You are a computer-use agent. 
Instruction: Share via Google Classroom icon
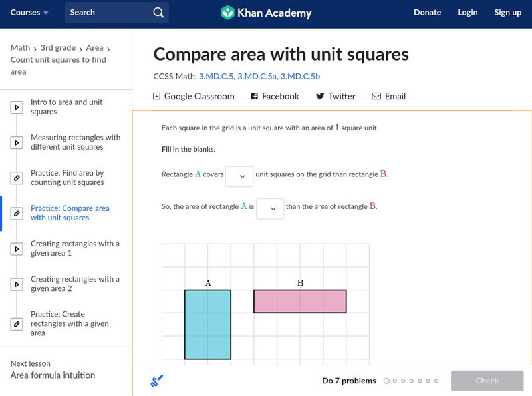157,97
